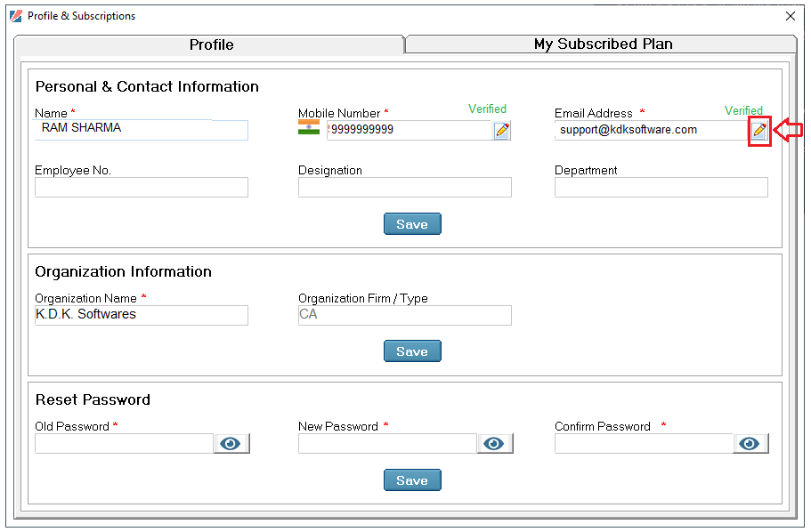
Task: Click the Profile & Subscriptions app icon
Action: coord(16,16)
